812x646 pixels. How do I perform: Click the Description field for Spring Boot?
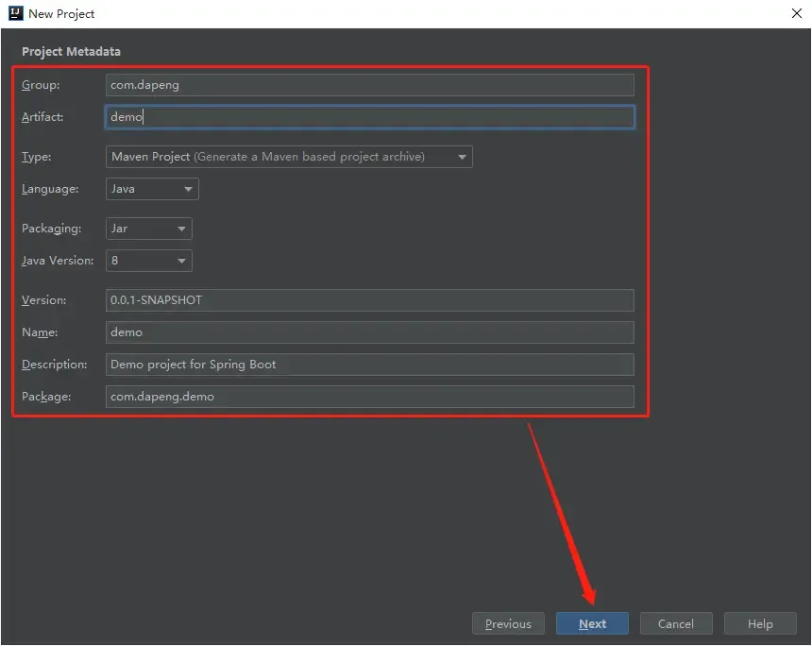369,365
